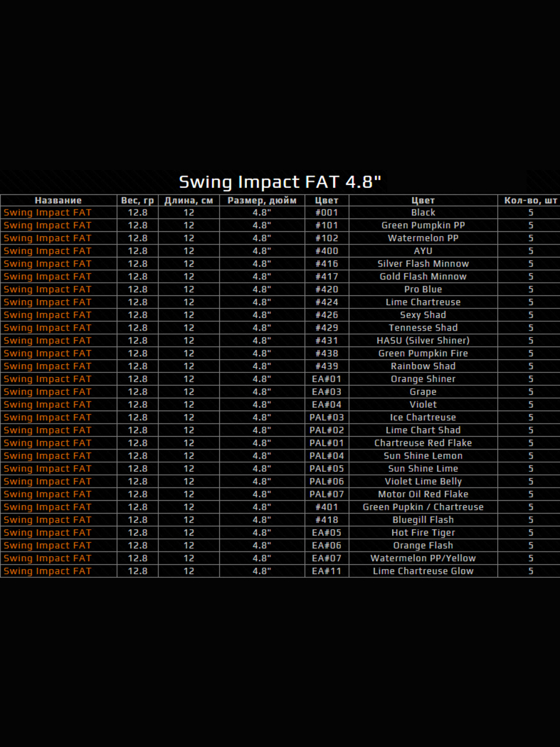Click the Длина, см column header
Viewport: 560px width, 747px height.
pyautogui.click(x=189, y=200)
